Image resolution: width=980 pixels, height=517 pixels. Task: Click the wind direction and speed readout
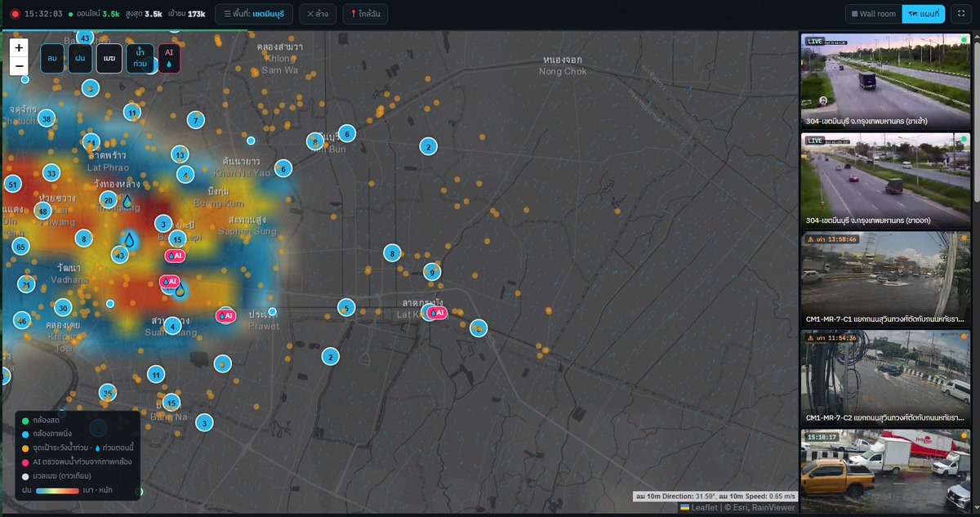point(715,496)
